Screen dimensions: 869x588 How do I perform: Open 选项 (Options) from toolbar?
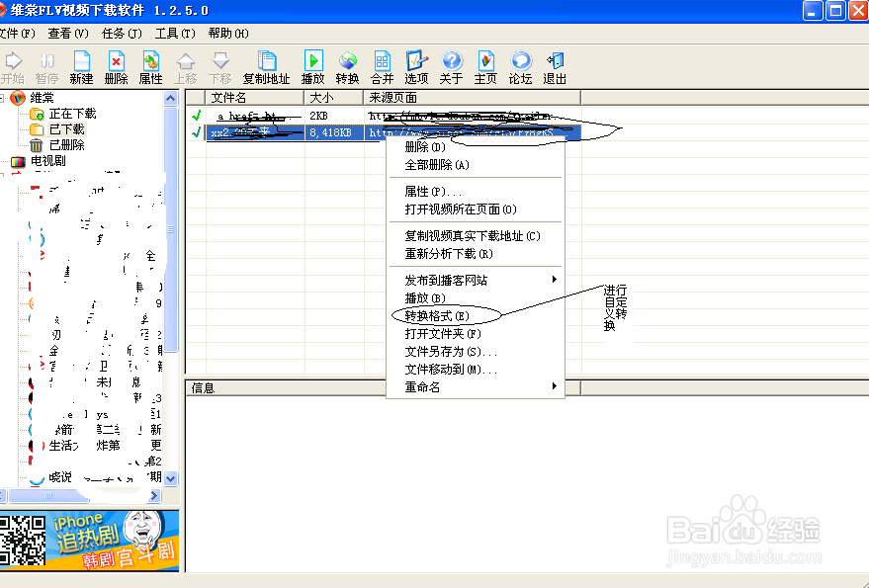(x=417, y=67)
